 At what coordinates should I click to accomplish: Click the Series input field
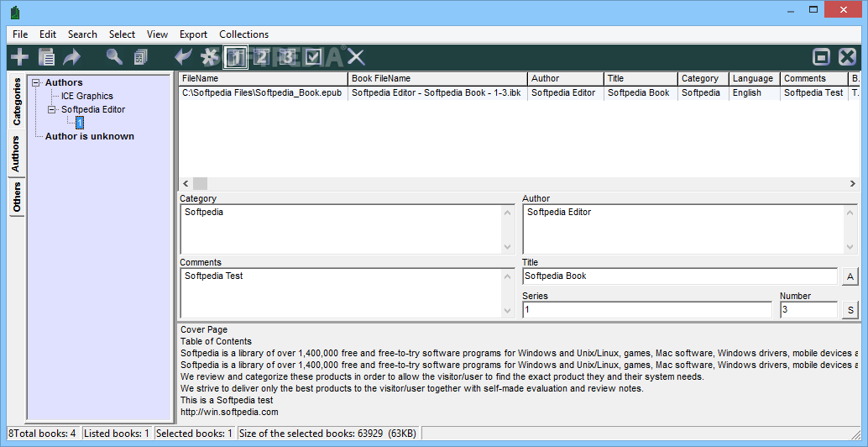(x=647, y=310)
